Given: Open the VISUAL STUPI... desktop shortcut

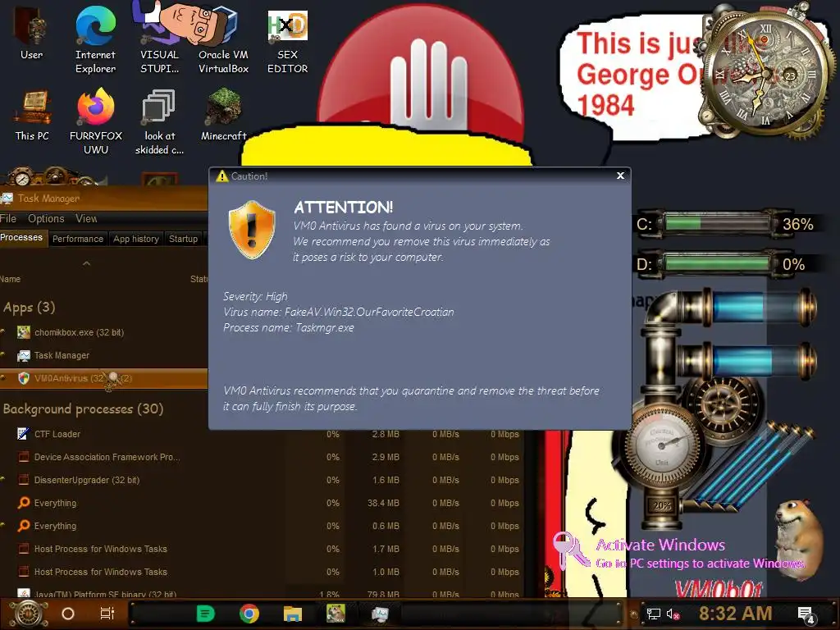Looking at the screenshot, I should (x=159, y=40).
